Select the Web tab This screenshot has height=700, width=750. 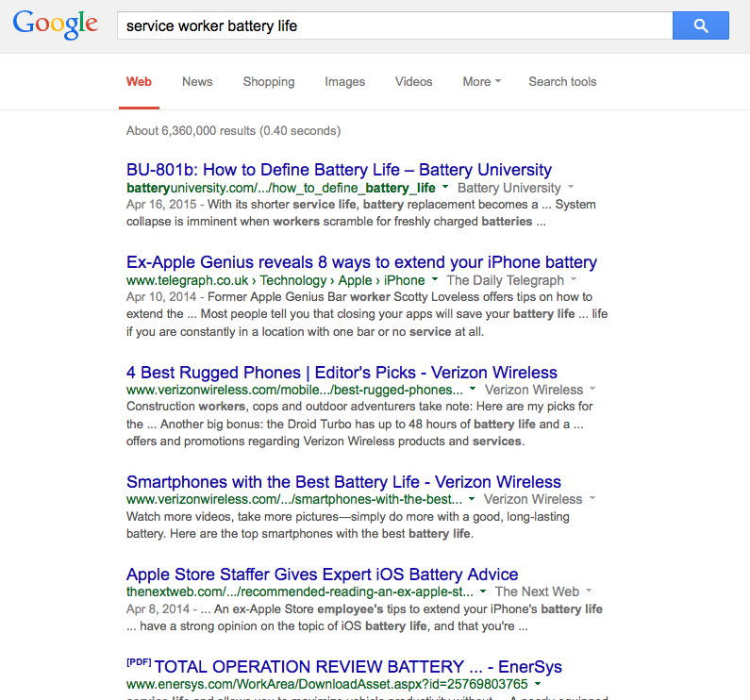(x=139, y=82)
